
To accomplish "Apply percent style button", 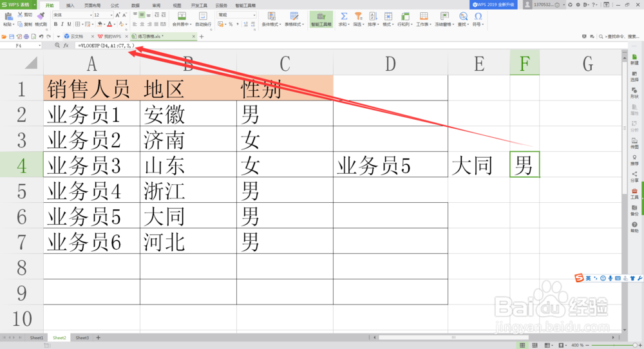I will (231, 24).
